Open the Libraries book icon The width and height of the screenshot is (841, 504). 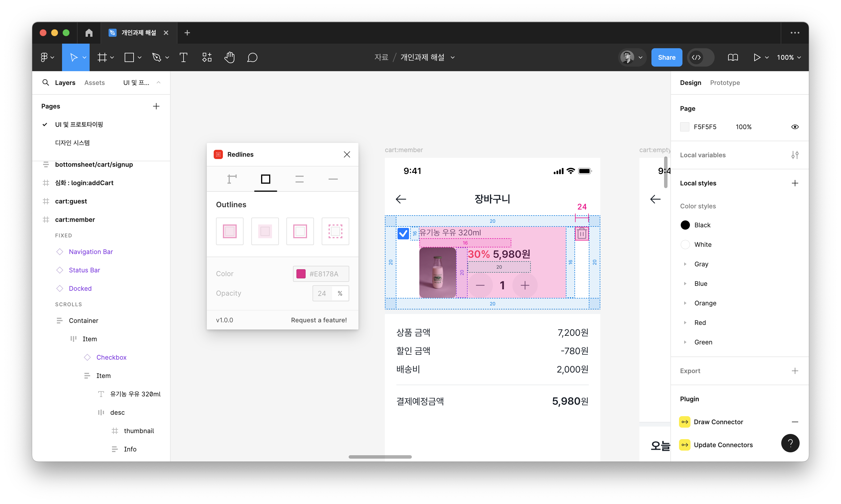(733, 57)
